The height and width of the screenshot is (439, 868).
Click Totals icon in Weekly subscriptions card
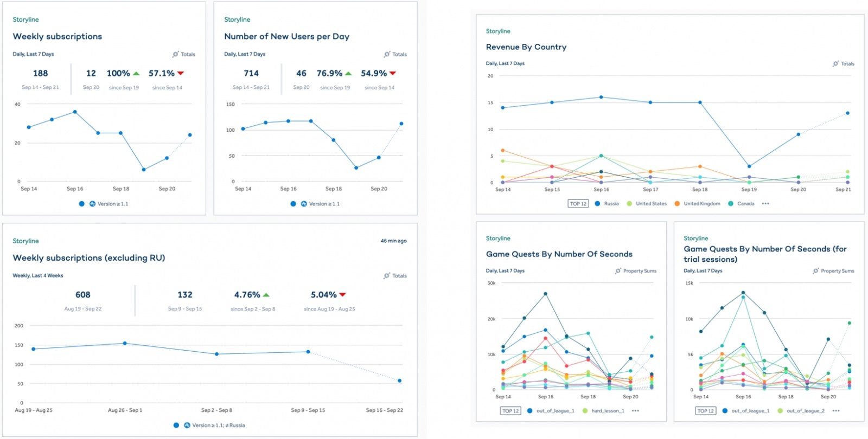click(176, 54)
